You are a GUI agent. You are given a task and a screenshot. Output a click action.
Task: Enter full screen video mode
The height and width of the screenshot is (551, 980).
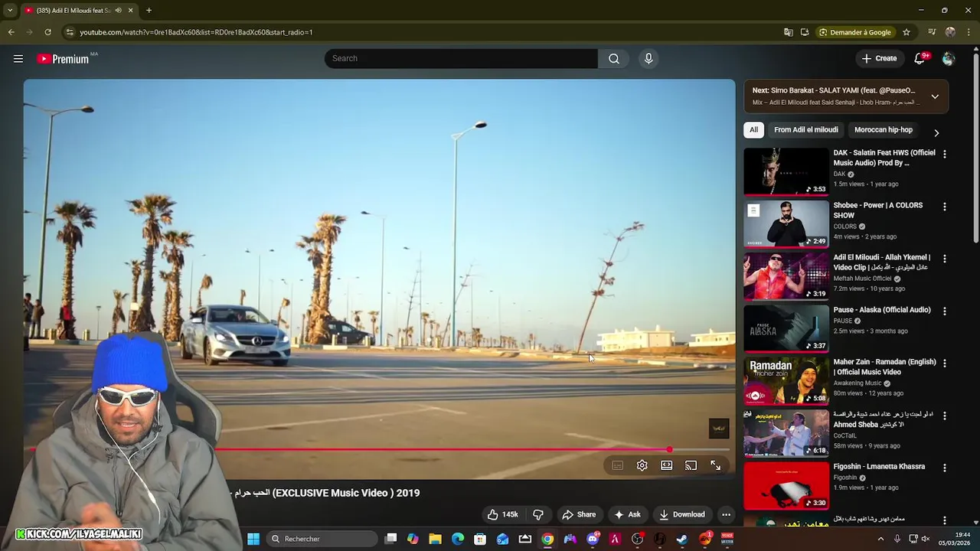click(x=716, y=465)
